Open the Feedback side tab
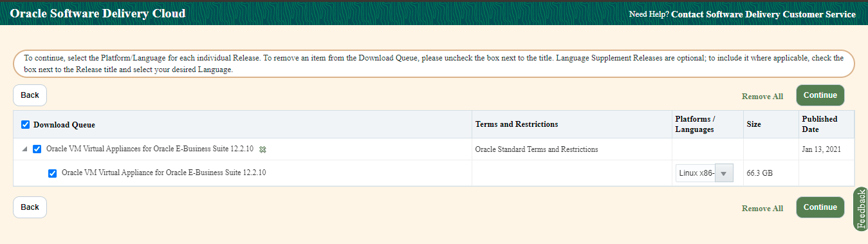 861,209
